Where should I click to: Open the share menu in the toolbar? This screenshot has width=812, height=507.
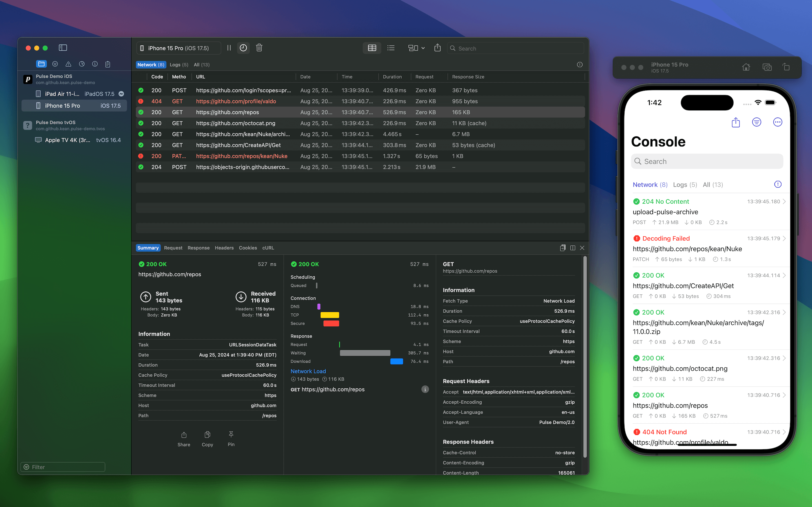tap(437, 48)
